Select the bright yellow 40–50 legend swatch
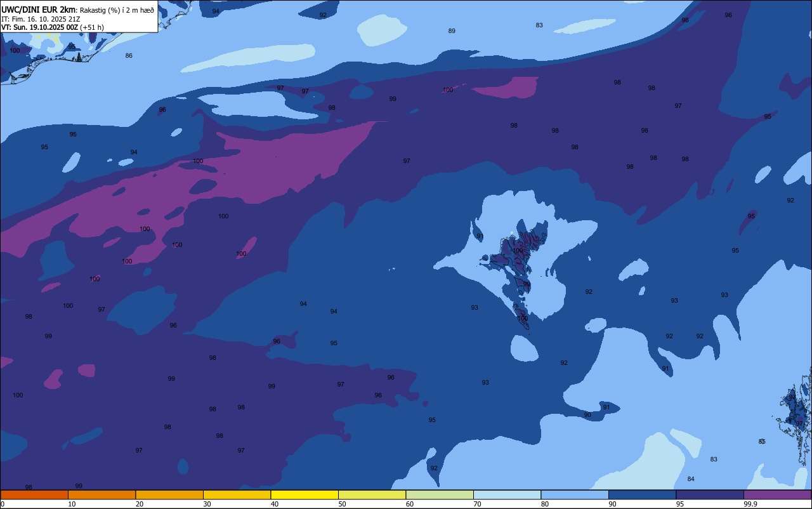812x509 pixels. [304, 494]
